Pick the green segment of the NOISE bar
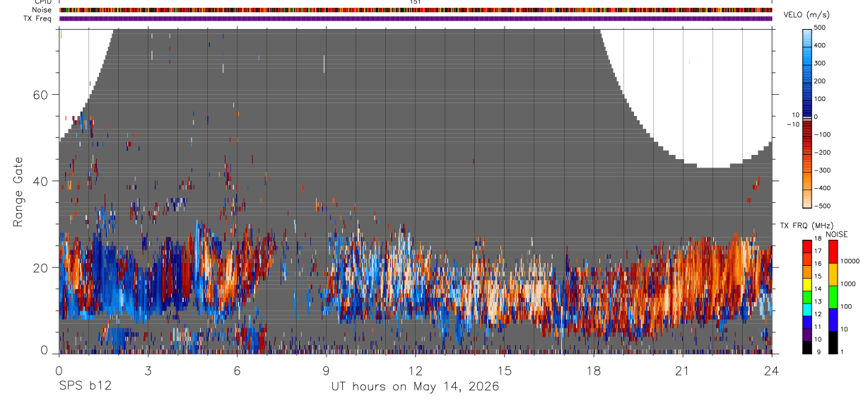Screen dimensions: 868x401 833,297
